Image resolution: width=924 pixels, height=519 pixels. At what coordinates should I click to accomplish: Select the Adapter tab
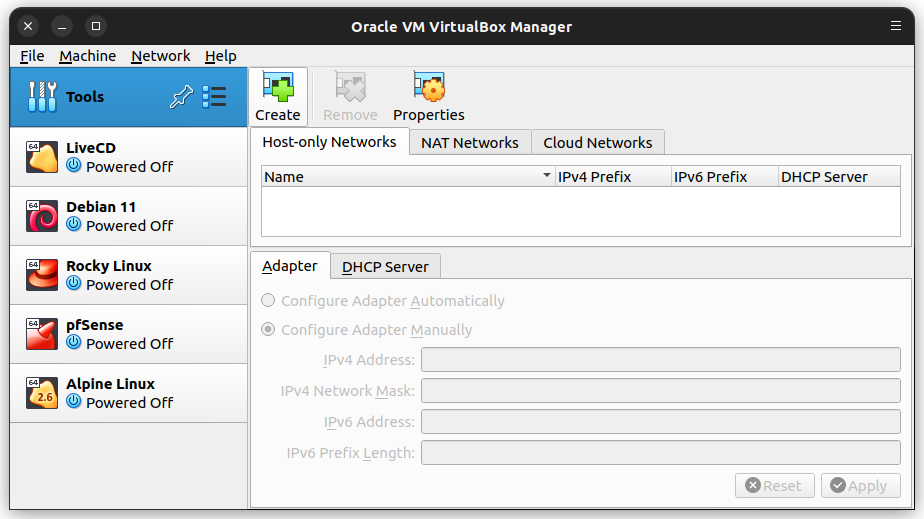tap(290, 266)
